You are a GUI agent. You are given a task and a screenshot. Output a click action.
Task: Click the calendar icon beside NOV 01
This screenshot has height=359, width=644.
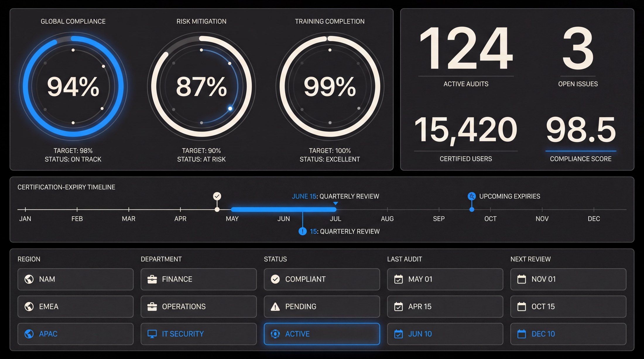point(522,279)
